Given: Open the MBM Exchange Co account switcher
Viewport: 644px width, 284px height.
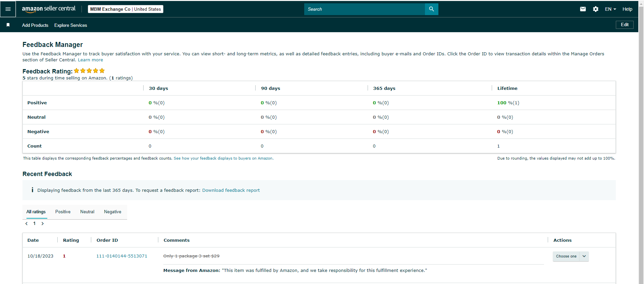Looking at the screenshot, I should (125, 9).
